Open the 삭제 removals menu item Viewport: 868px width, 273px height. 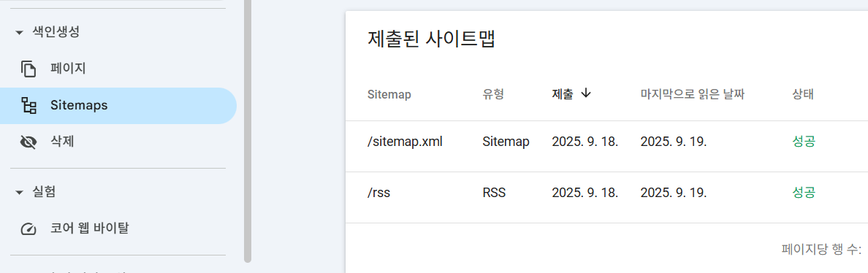tap(118, 142)
